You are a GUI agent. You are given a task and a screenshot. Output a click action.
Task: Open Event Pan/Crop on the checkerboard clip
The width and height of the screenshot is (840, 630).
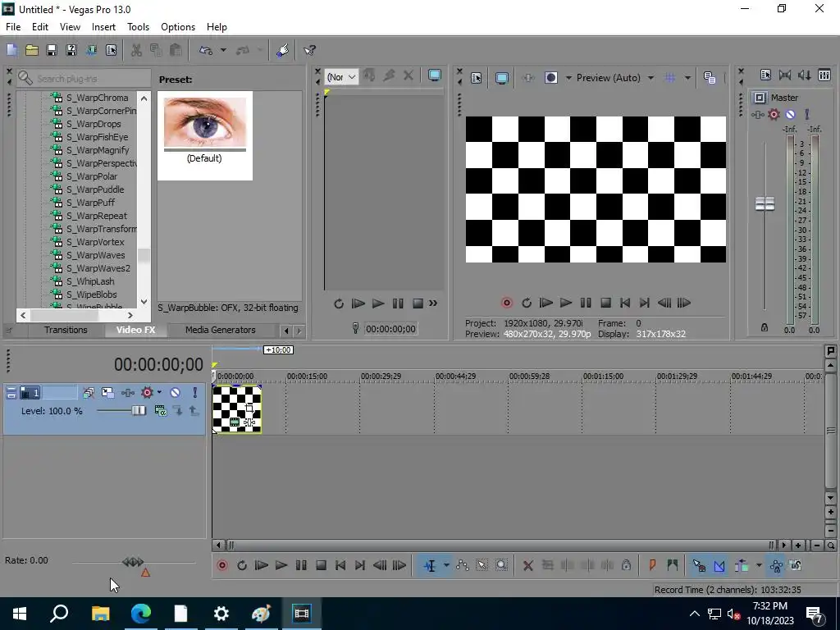(249, 409)
